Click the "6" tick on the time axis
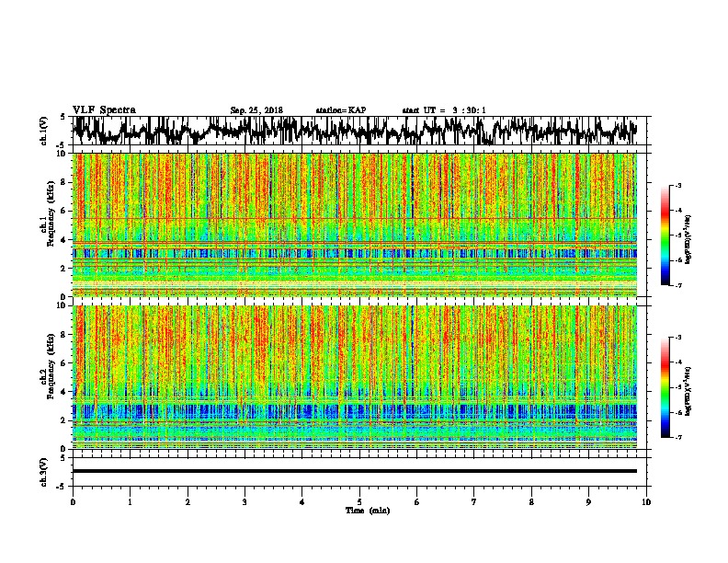728x563 pixels. [417, 502]
